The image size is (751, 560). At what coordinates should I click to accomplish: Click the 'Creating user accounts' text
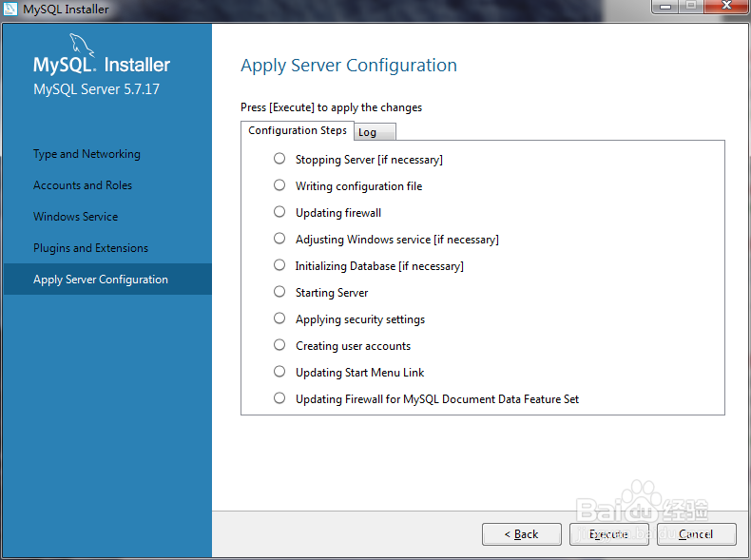(353, 346)
